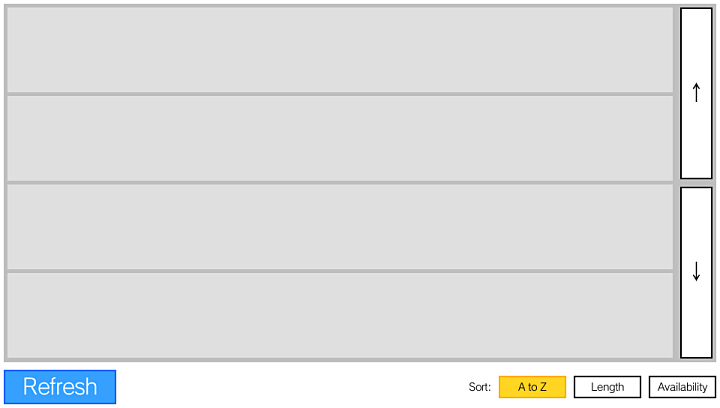The image size is (720, 408).
Task: Tap the upward-pointing arrow panel
Action: (696, 93)
